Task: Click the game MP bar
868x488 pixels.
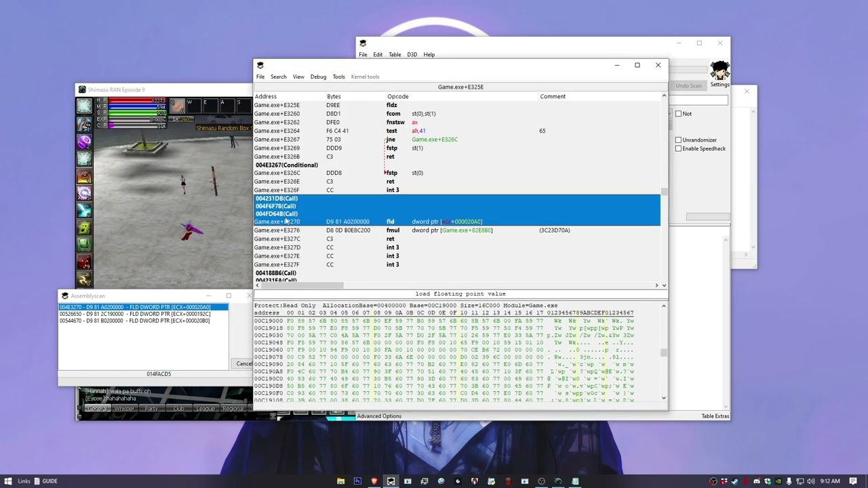Action: (137, 107)
